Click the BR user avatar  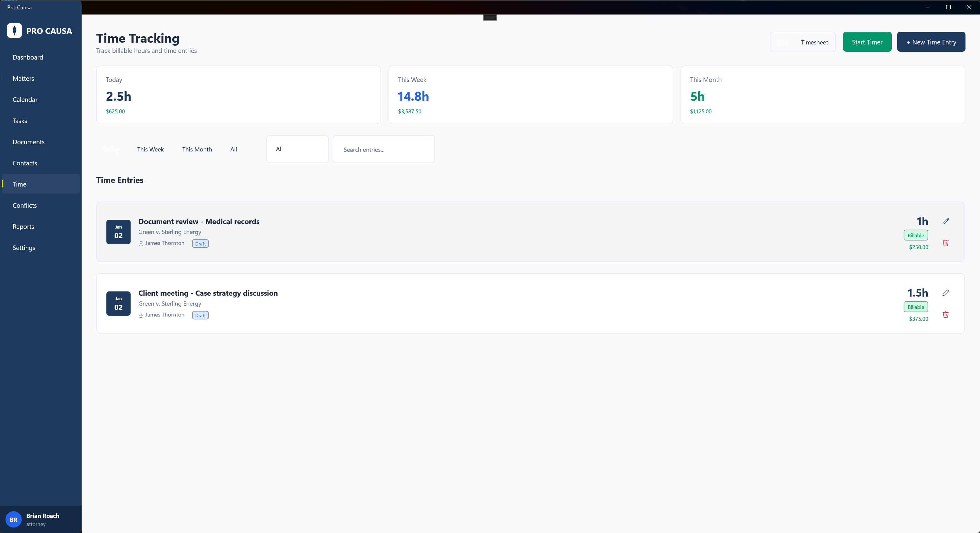13,519
